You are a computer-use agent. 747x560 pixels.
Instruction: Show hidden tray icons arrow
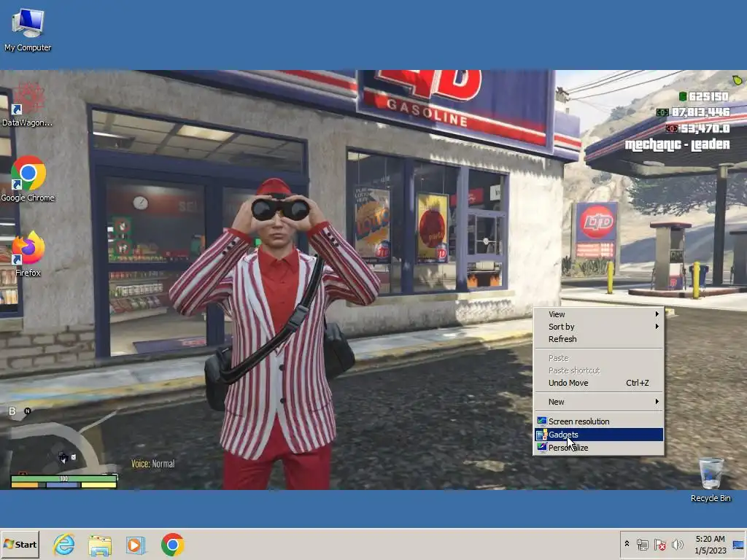coord(627,544)
